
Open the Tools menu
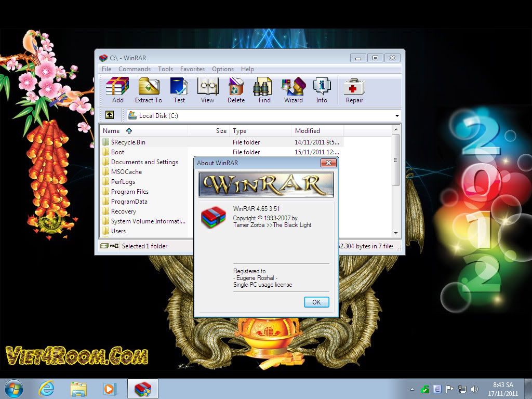click(165, 69)
